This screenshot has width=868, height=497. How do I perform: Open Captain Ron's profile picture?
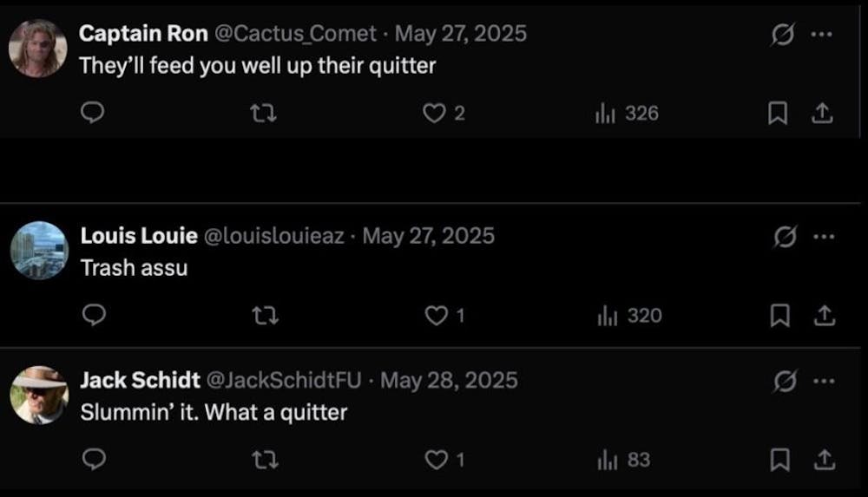38,49
